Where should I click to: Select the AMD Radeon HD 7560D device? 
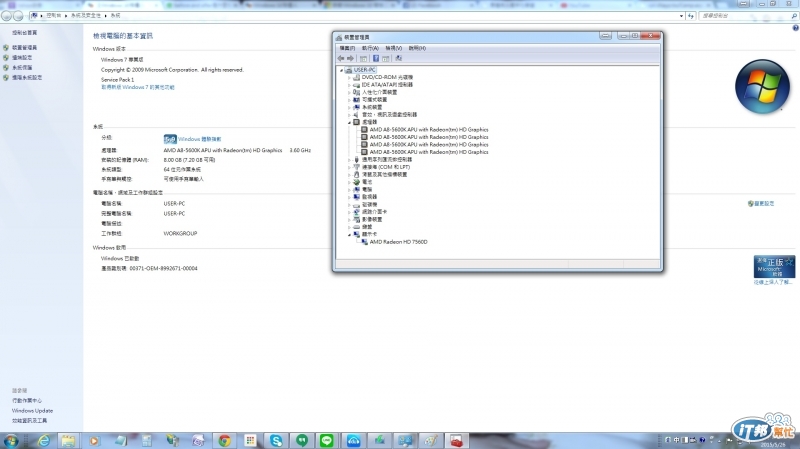[x=398, y=242]
